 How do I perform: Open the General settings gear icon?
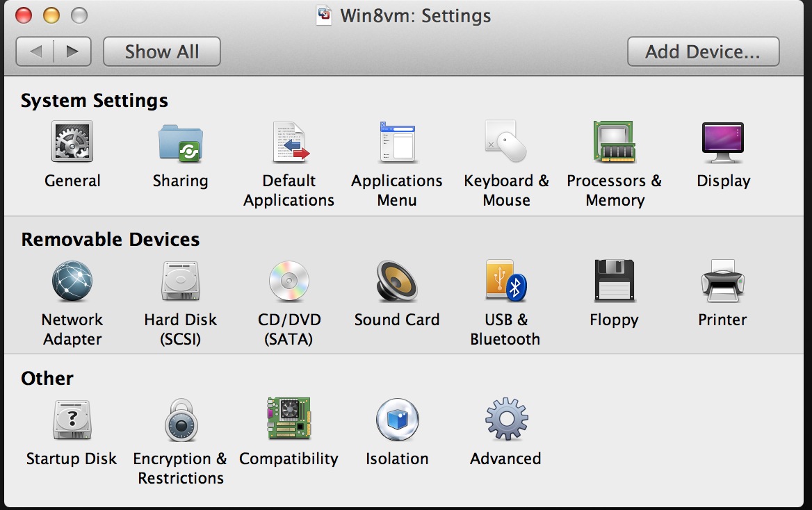[72, 142]
